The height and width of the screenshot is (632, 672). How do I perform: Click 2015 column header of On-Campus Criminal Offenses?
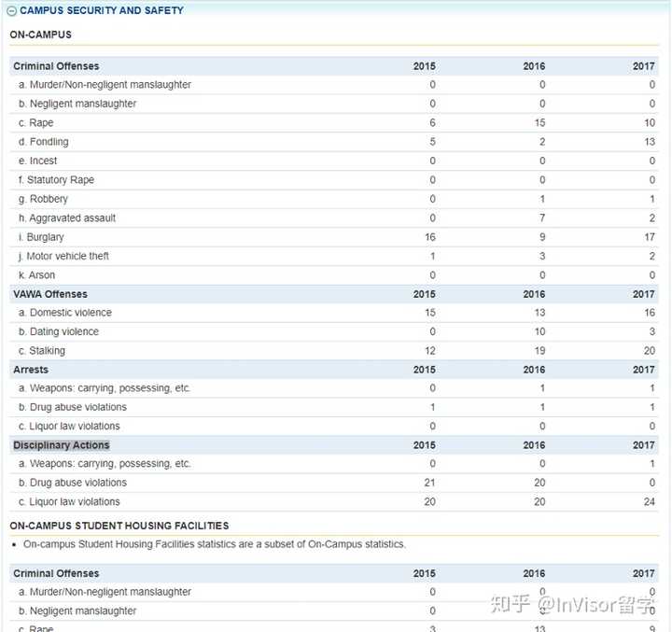(x=425, y=66)
